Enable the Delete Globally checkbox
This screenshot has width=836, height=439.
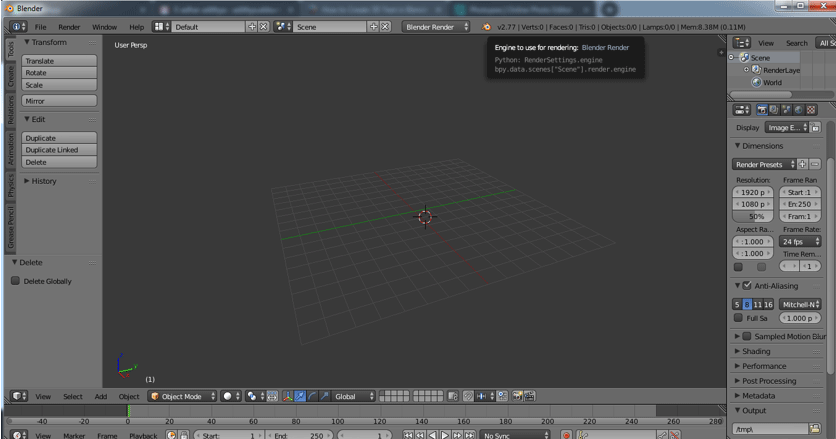15,281
